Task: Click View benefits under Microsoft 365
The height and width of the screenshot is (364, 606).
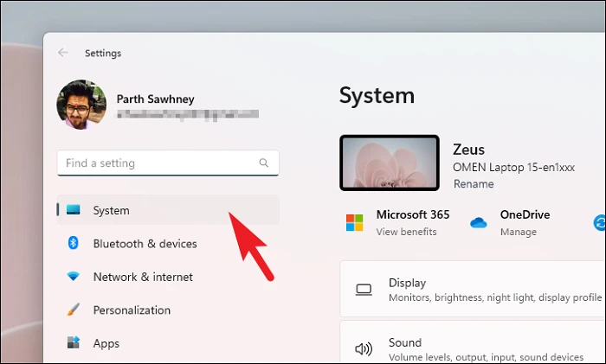Action: pos(406,232)
